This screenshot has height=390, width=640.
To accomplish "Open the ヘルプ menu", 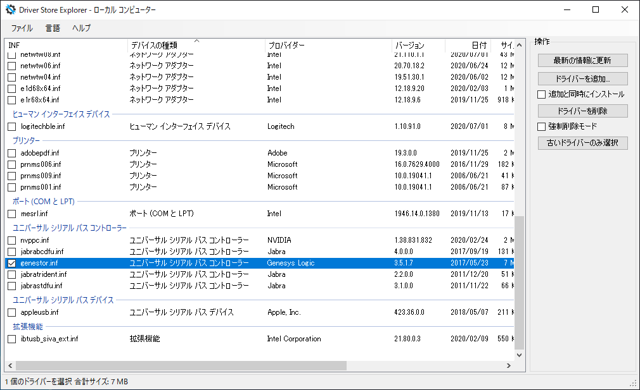I will 82,28.
